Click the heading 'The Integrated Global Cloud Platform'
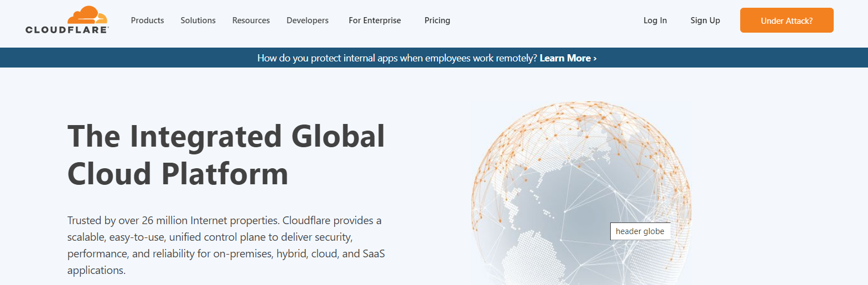 pyautogui.click(x=226, y=155)
